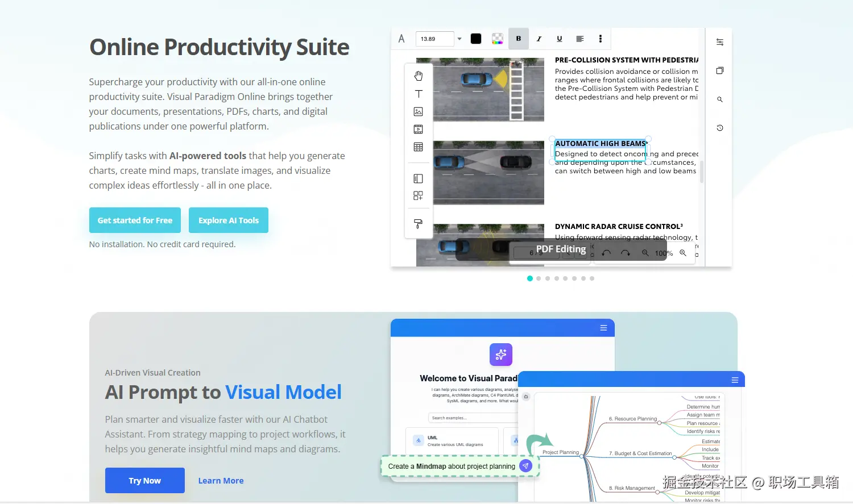Toggle bold formatting
Viewport: 853px width, 504px height.
[x=519, y=39]
